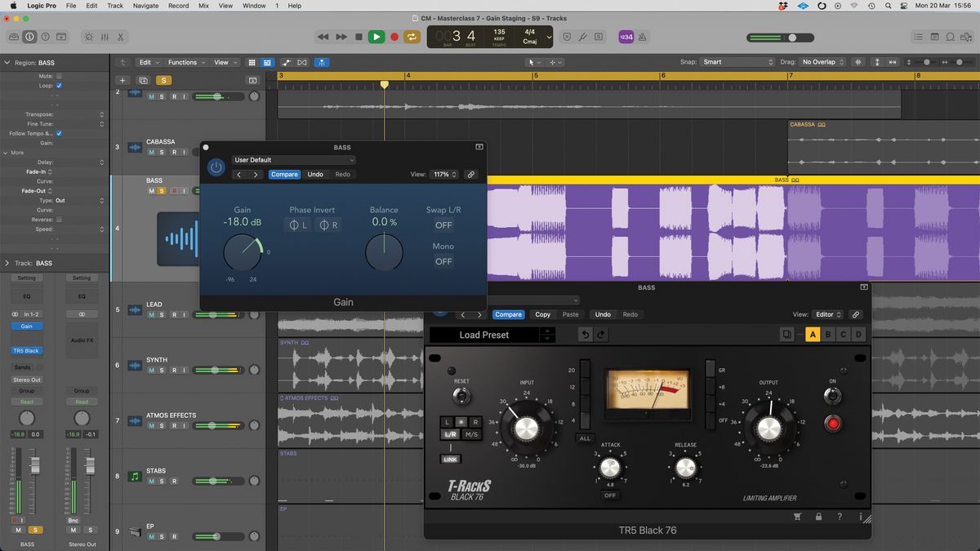Solo the SYNTH track
The width and height of the screenshot is (980, 551).
(160, 370)
